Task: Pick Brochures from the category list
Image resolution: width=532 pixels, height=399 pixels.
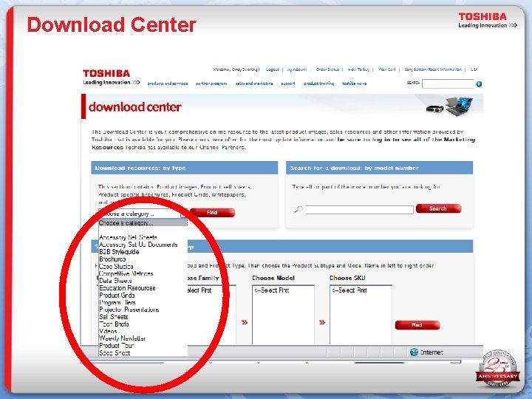Action: 112,259
